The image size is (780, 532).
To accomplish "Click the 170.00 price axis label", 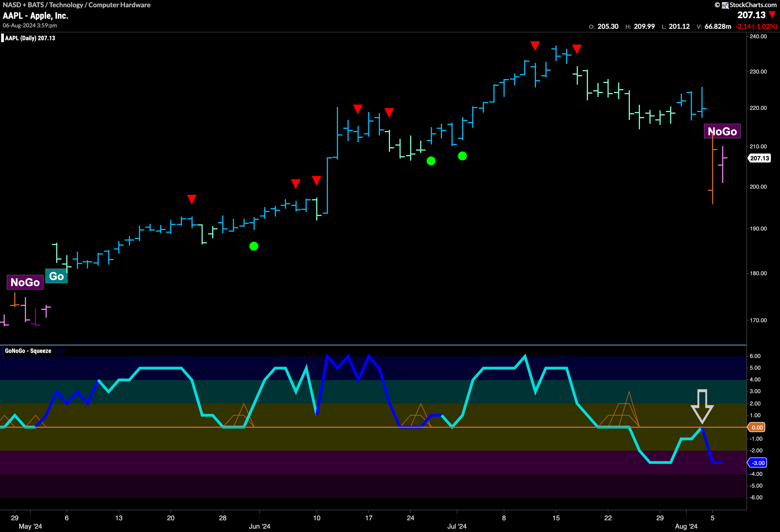I will (x=758, y=320).
